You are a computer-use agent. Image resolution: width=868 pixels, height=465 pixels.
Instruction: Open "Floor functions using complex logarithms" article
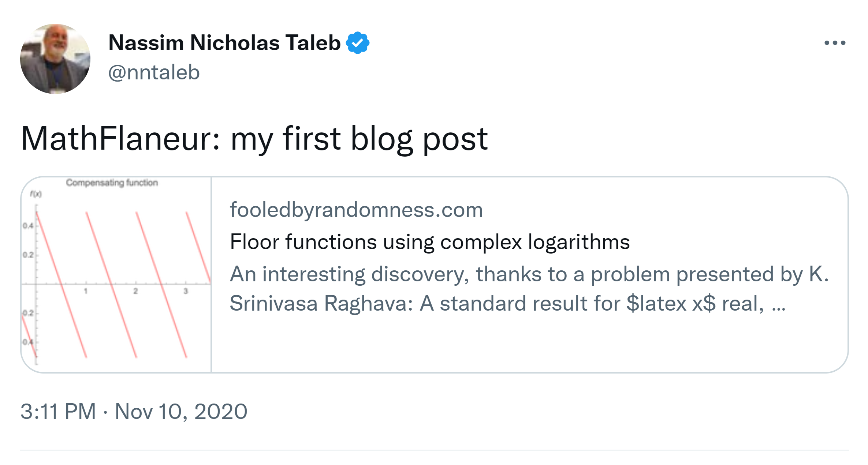pyautogui.click(x=429, y=242)
